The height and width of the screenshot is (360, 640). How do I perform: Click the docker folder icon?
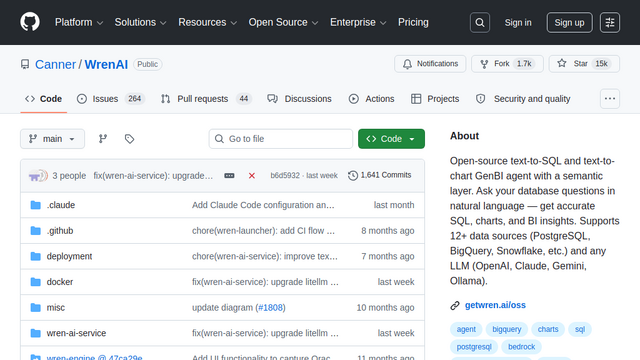(36, 282)
